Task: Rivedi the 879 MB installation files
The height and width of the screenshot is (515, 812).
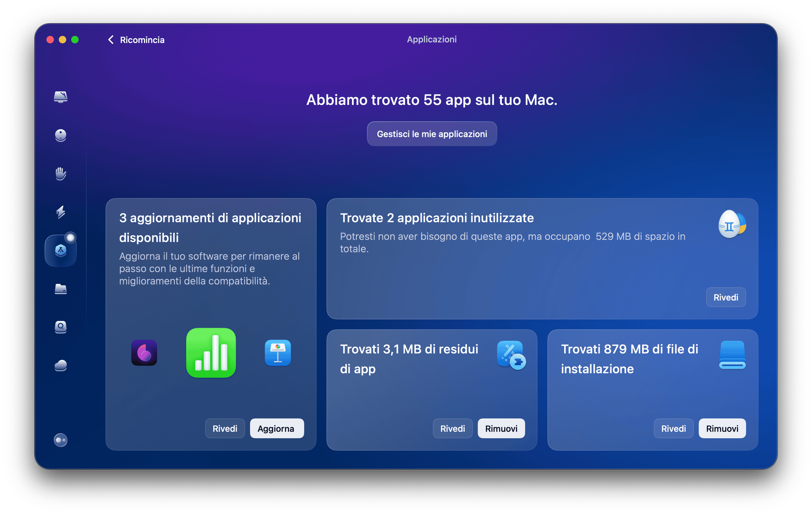Action: click(x=673, y=428)
